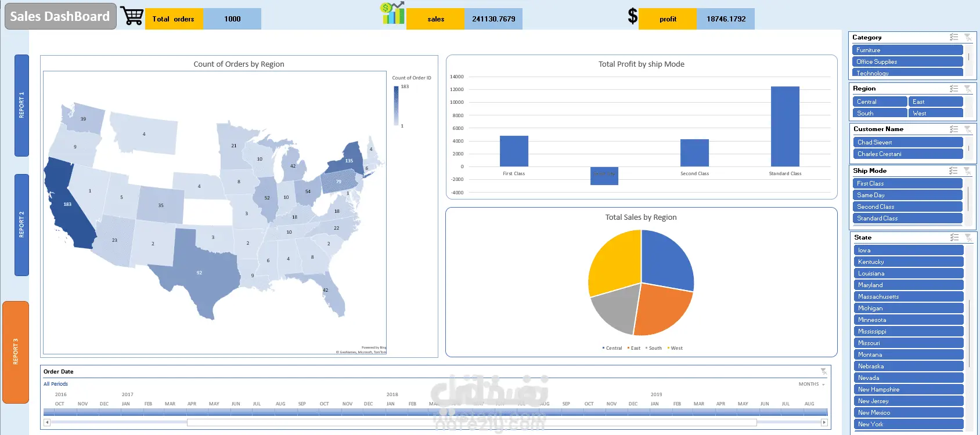Open the REPORT 1 tab

tap(21, 106)
